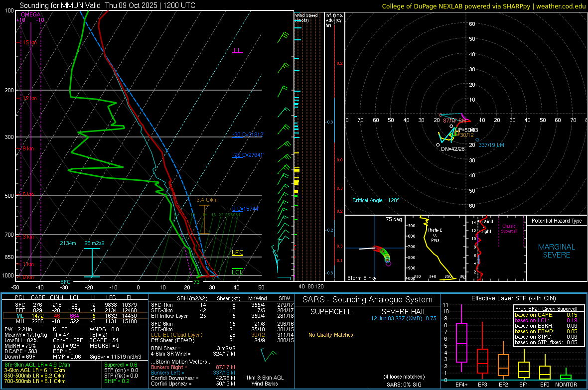The width and height of the screenshot is (588, 390).
Task: Select the -20 C=27641' height label
Action: tap(248, 155)
